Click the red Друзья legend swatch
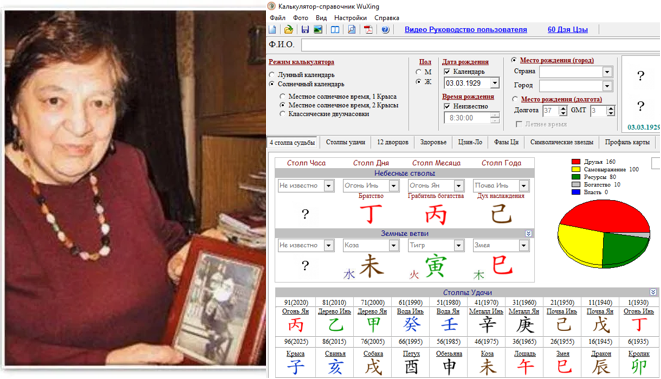This screenshot has height=379, width=661. tap(576, 162)
